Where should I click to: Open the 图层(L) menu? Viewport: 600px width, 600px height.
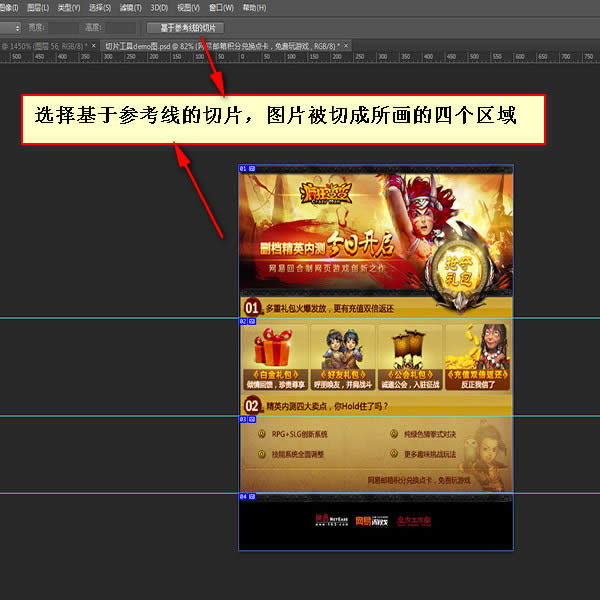[39, 8]
